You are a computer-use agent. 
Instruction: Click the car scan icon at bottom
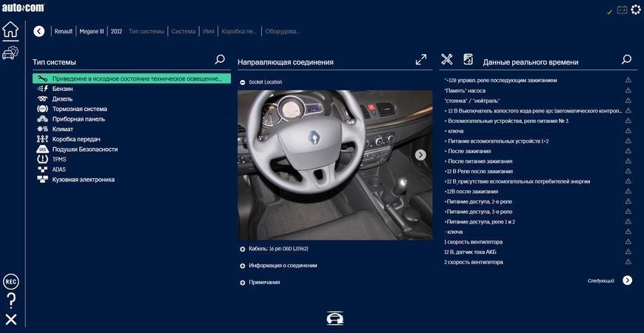[335, 318]
